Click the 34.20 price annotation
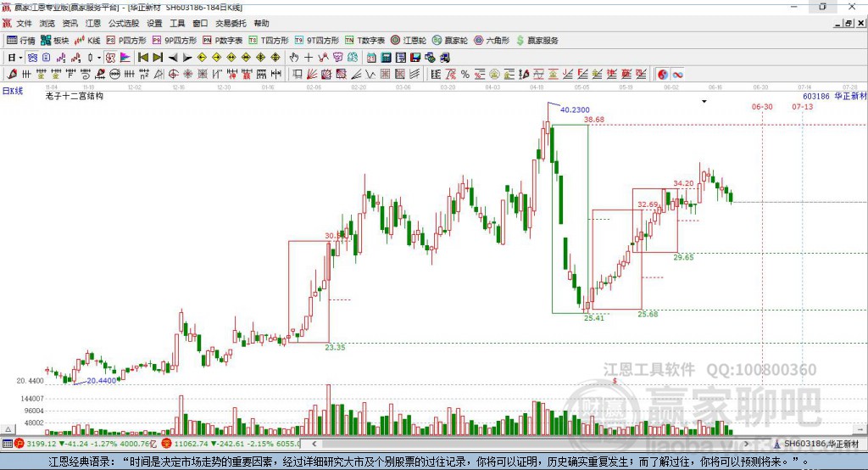This screenshot has height=470, width=868. point(683,183)
